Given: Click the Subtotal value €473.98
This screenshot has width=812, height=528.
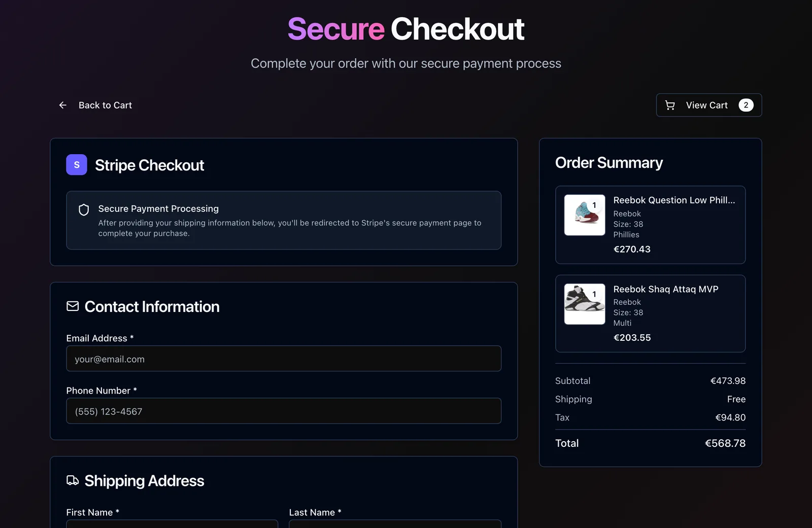Looking at the screenshot, I should click(x=728, y=380).
